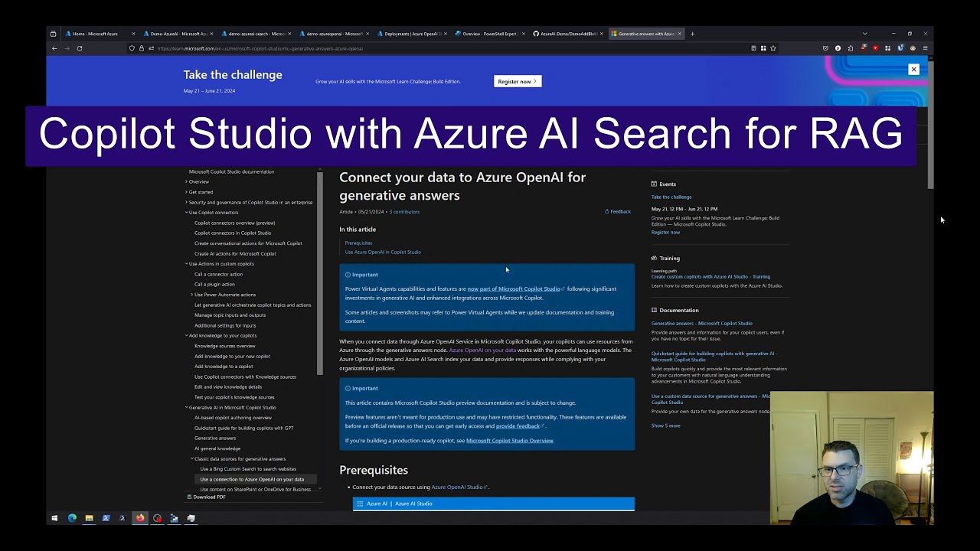Click Show 5 more under Documentation

[x=665, y=425]
